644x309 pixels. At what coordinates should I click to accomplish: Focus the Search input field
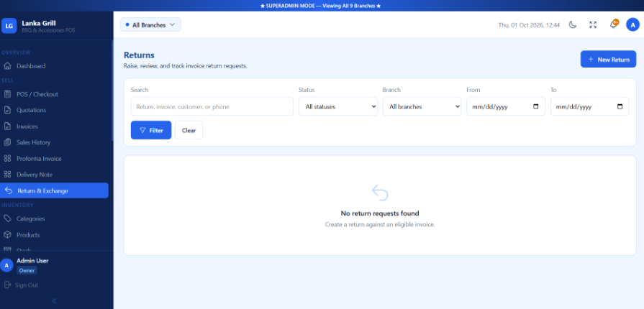pos(212,106)
